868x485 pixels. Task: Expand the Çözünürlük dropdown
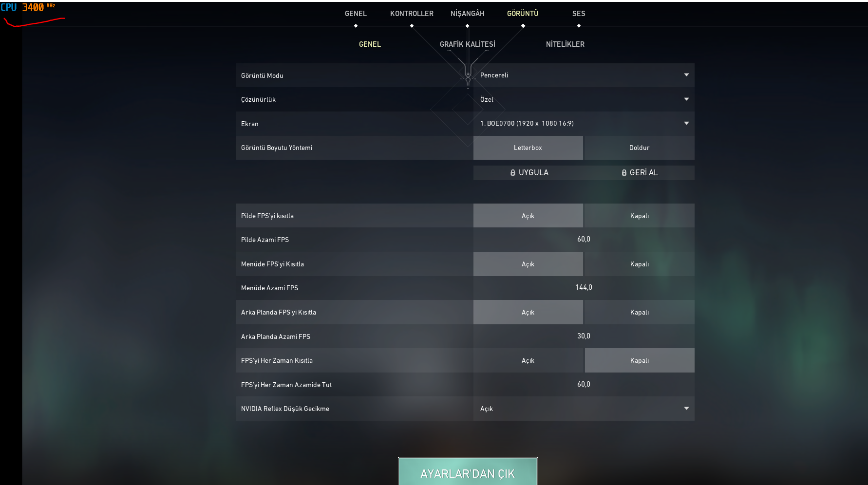click(x=584, y=99)
